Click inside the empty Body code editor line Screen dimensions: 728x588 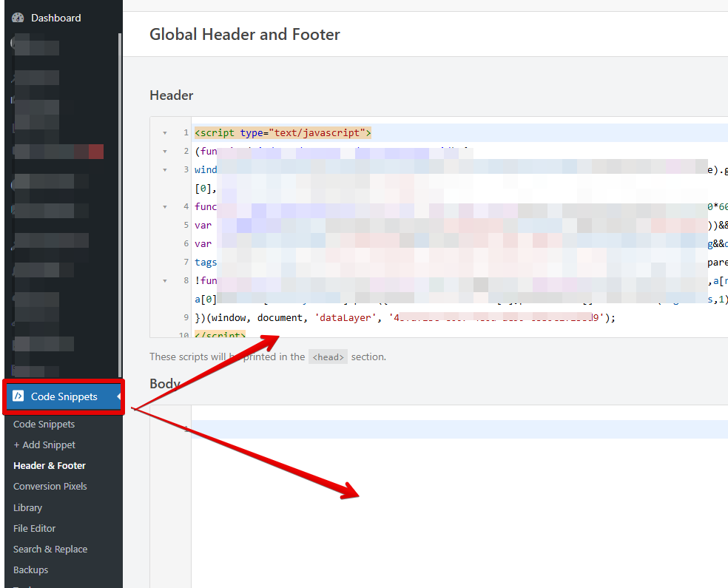(459, 429)
